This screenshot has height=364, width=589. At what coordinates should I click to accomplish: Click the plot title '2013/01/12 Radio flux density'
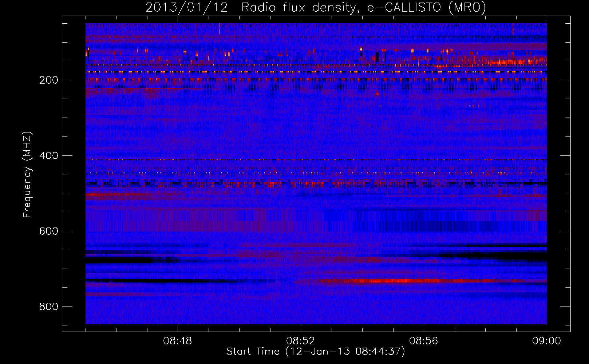(x=316, y=7)
